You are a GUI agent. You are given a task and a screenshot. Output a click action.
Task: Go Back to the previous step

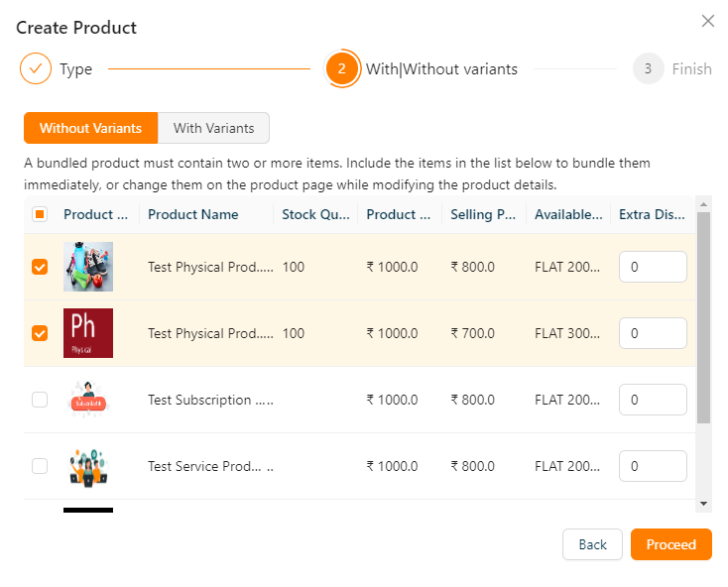click(592, 544)
